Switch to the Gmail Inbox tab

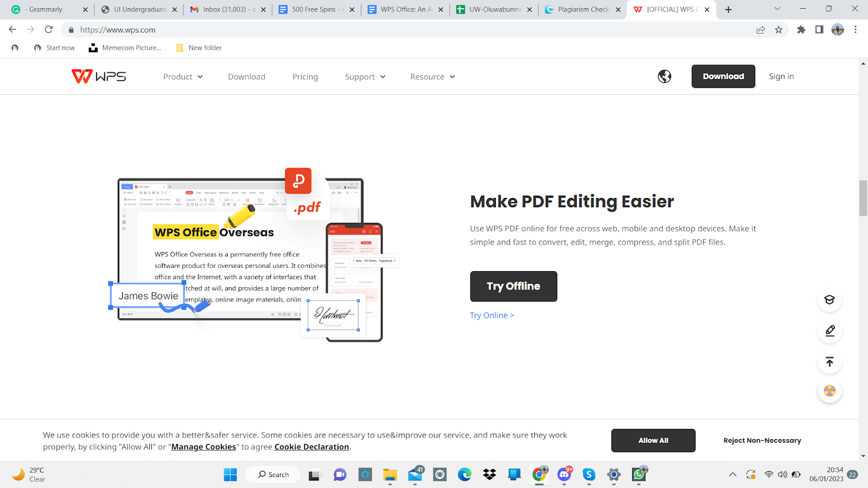(227, 10)
